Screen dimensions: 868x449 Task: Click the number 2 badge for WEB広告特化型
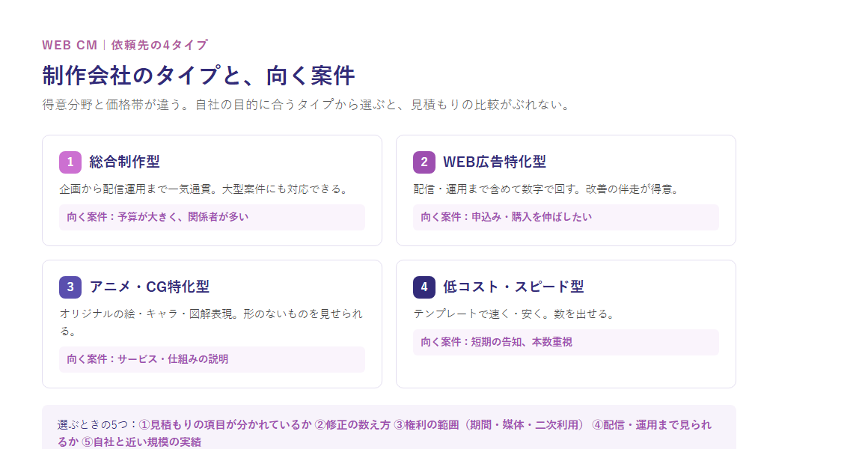point(424,162)
